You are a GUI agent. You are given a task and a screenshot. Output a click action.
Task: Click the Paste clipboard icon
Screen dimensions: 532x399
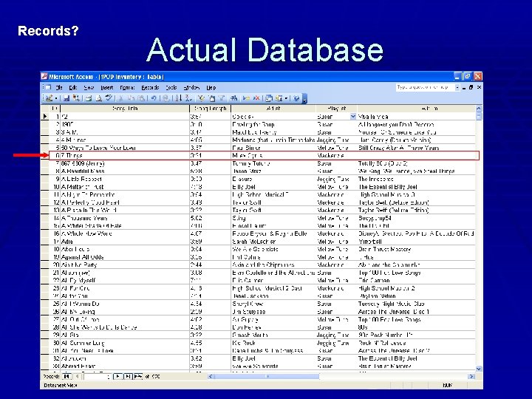tap(141, 98)
